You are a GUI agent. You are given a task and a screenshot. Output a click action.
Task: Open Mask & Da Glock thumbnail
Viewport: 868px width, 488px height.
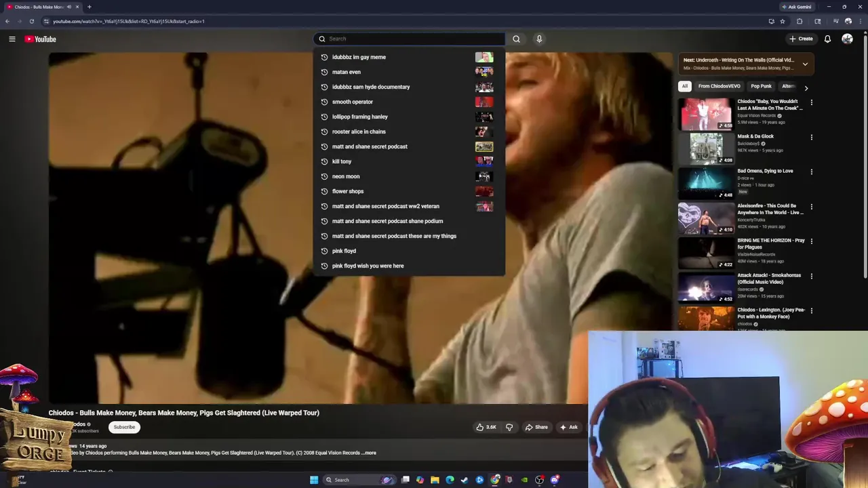point(706,148)
